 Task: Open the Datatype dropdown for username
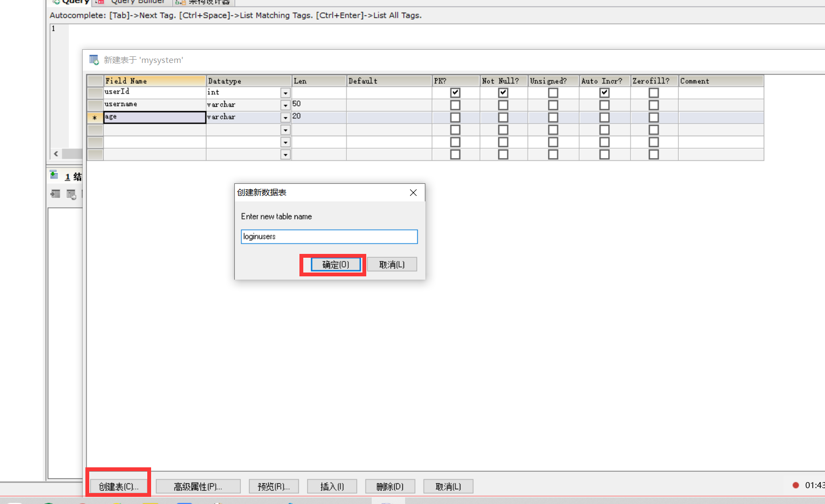(285, 105)
